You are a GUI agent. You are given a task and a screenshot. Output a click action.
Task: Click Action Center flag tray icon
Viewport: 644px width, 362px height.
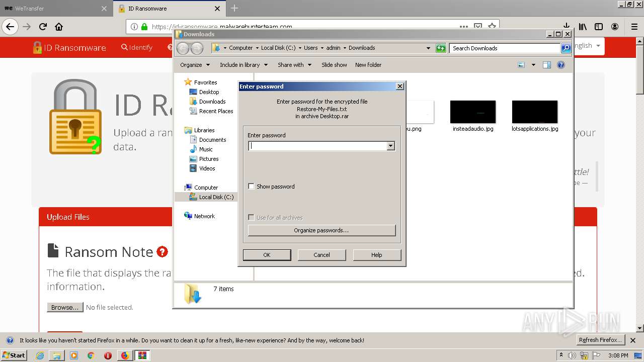click(x=595, y=355)
